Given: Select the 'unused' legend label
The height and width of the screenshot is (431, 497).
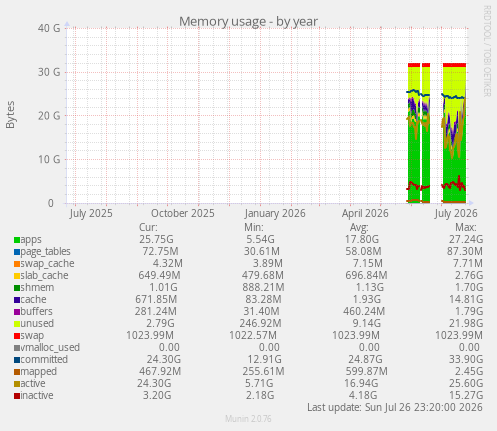Looking at the screenshot, I should 37,324.
